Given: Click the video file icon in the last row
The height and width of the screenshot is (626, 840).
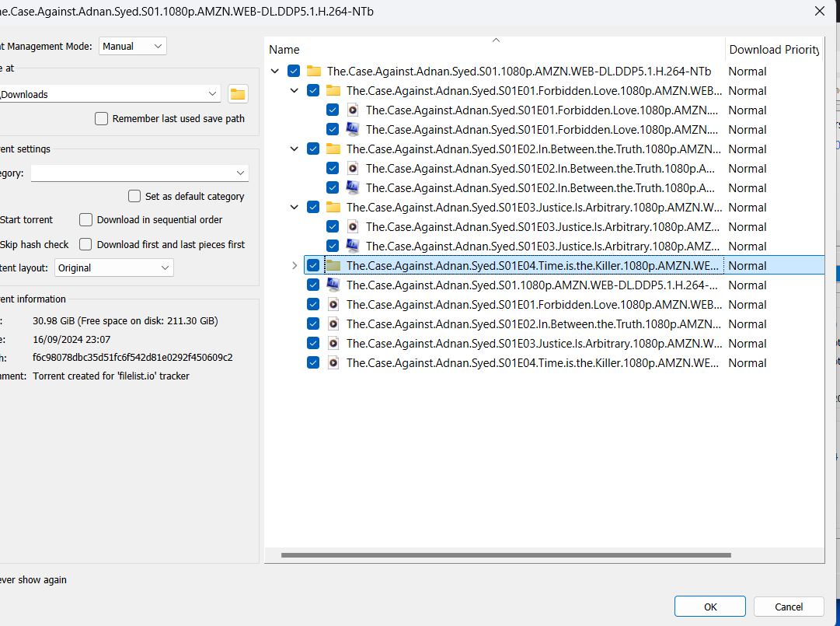Looking at the screenshot, I should (333, 363).
